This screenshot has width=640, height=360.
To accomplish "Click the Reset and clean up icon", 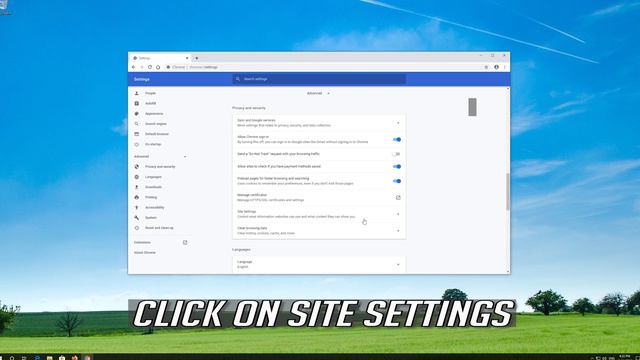I will (137, 228).
